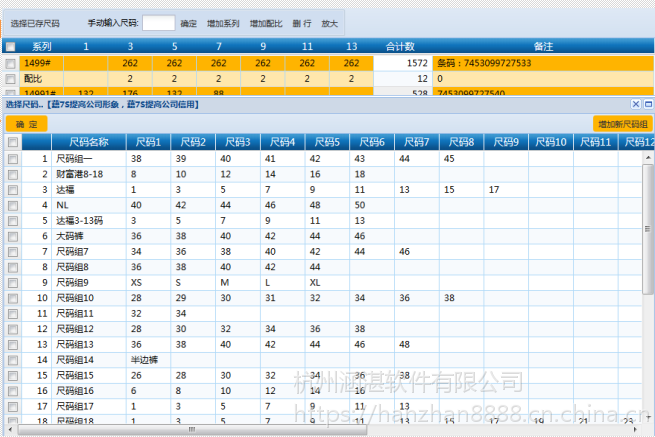Viewport: 655px width, 437px height.
Task: Select the 尺码组16 name cell
Action: coord(89,391)
